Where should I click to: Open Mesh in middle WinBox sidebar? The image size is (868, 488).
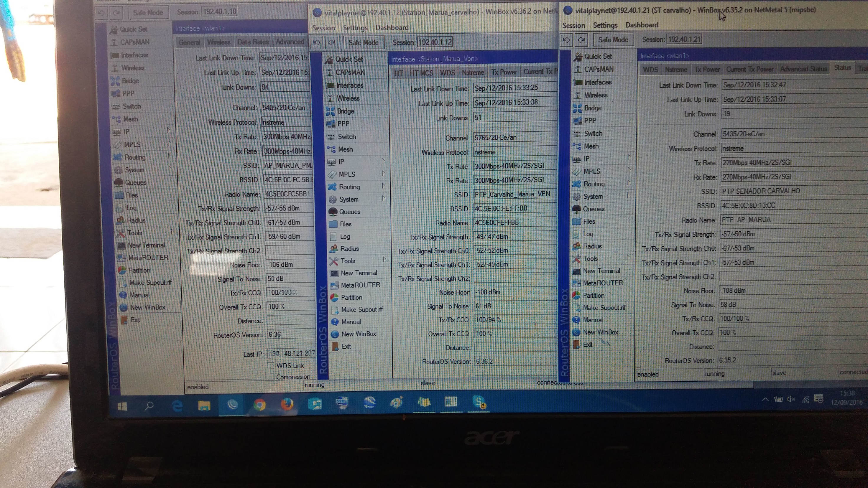click(340, 149)
